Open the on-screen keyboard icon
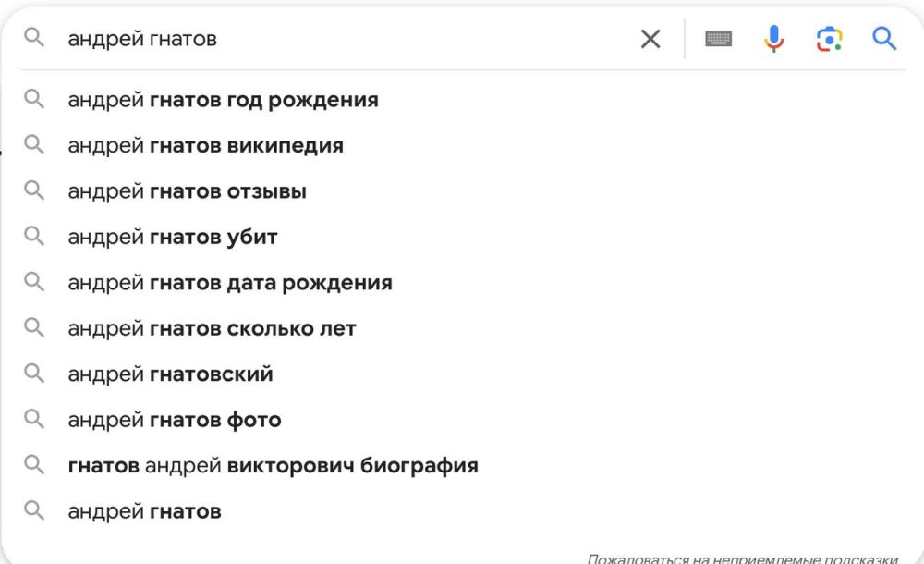The height and width of the screenshot is (564, 924). coord(720,38)
